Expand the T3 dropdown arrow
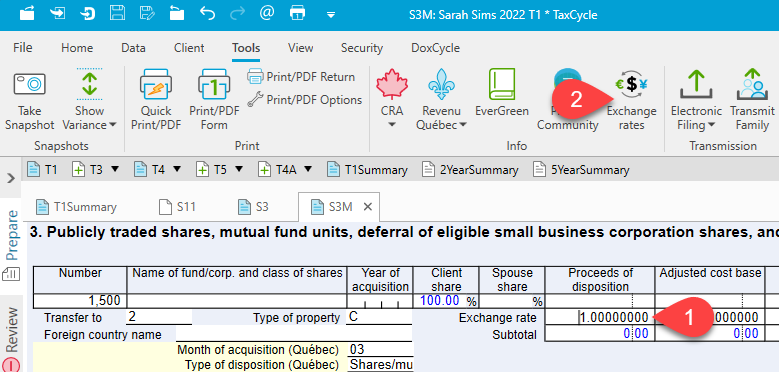The image size is (779, 372). click(x=115, y=169)
